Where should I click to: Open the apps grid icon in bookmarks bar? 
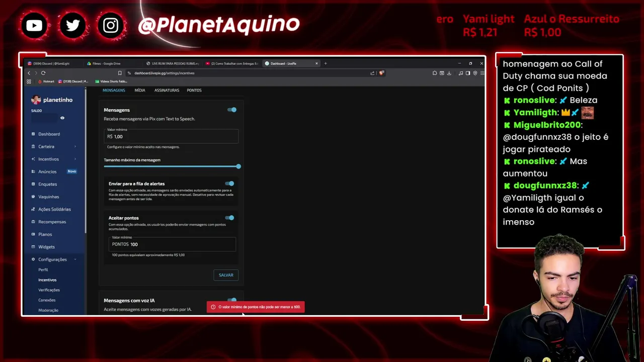coord(29,81)
